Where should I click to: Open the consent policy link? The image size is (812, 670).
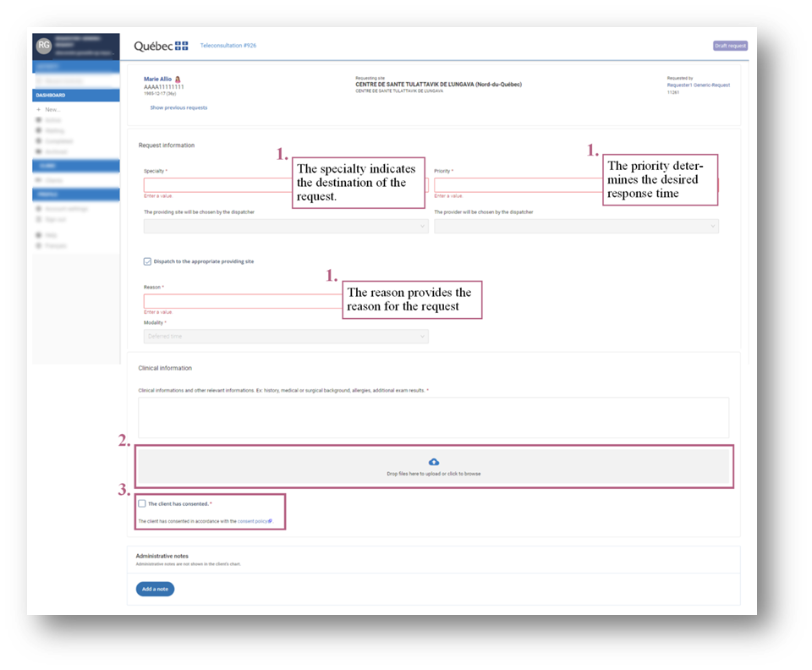click(x=252, y=521)
